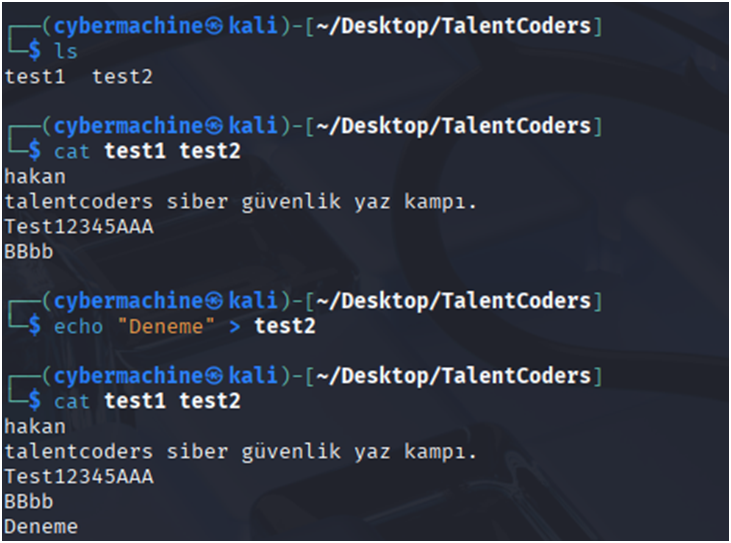Select the ls command text
The height and width of the screenshot is (543, 731).
(x=66, y=51)
